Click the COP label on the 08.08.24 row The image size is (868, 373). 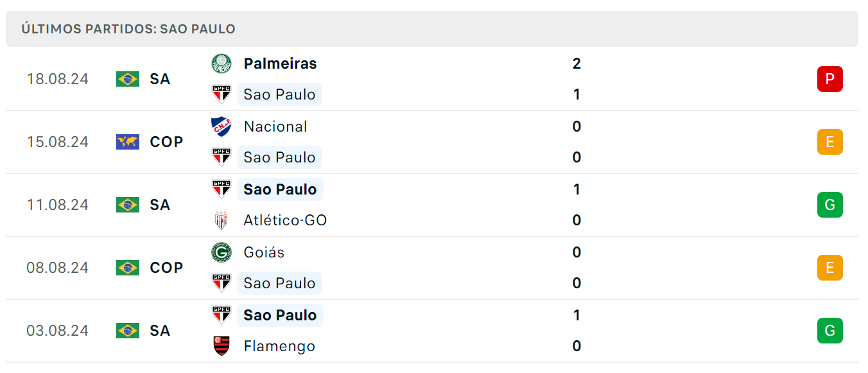(x=166, y=268)
